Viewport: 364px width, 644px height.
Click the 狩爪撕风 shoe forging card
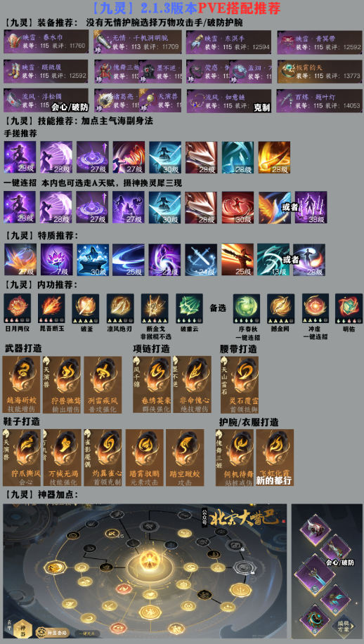pyautogui.click(x=21, y=458)
